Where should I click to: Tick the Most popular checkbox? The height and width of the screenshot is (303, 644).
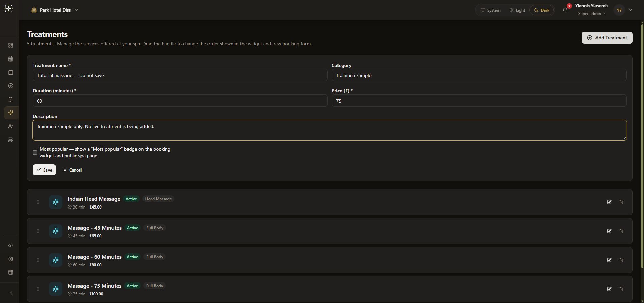[35, 152]
